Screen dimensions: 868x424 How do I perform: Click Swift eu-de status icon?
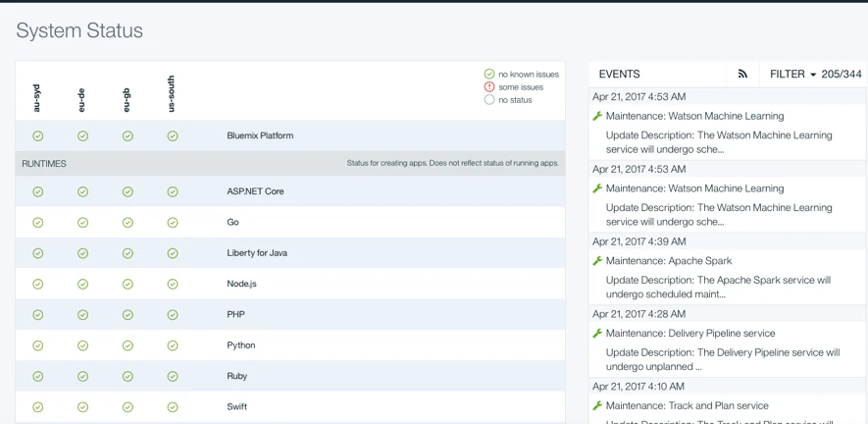(82, 406)
